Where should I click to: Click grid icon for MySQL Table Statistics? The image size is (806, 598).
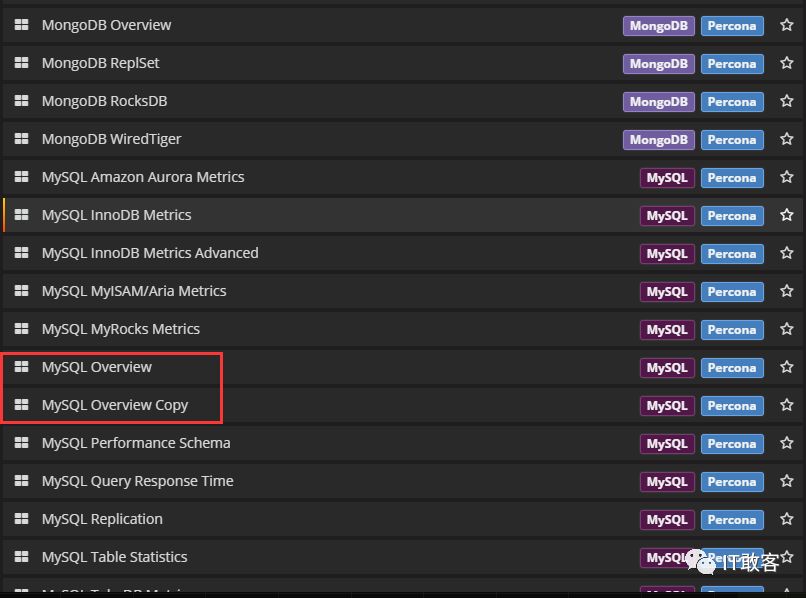pos(22,557)
